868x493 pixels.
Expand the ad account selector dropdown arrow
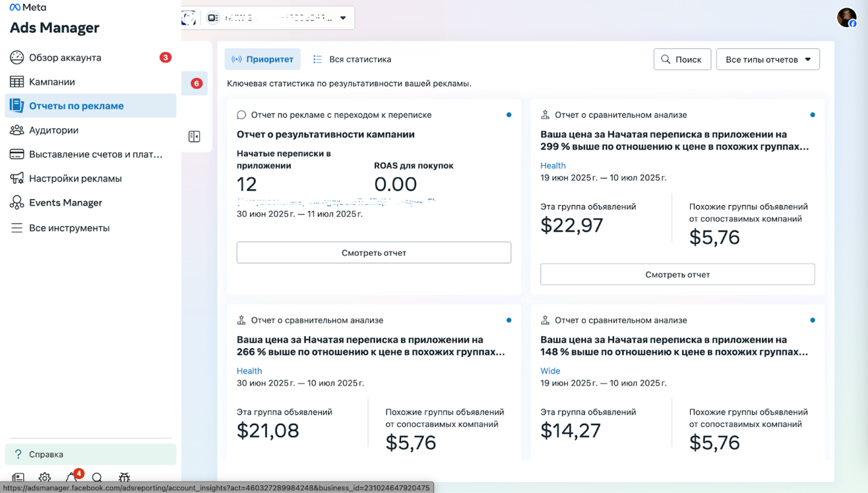click(x=341, y=17)
